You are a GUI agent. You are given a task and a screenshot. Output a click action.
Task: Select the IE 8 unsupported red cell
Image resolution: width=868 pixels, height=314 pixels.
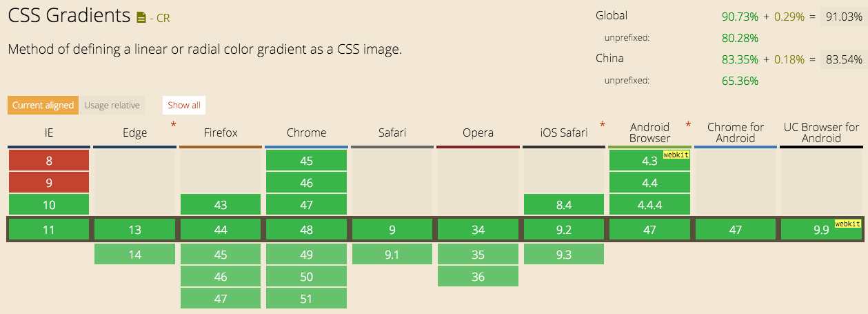coord(48,161)
